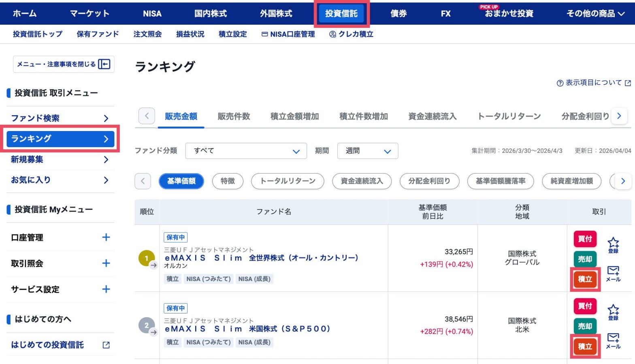Open the 期間 dropdown showing 週間
This screenshot has width=635, height=364.
tap(367, 151)
